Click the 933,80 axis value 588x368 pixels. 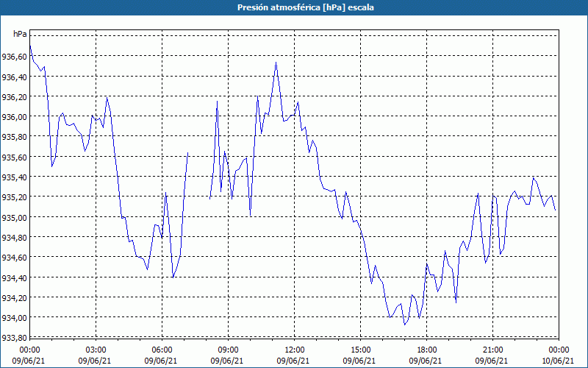click(x=14, y=338)
